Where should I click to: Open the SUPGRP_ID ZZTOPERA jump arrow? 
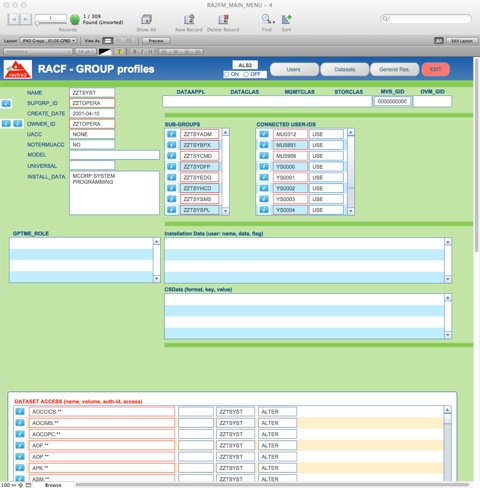point(6,103)
